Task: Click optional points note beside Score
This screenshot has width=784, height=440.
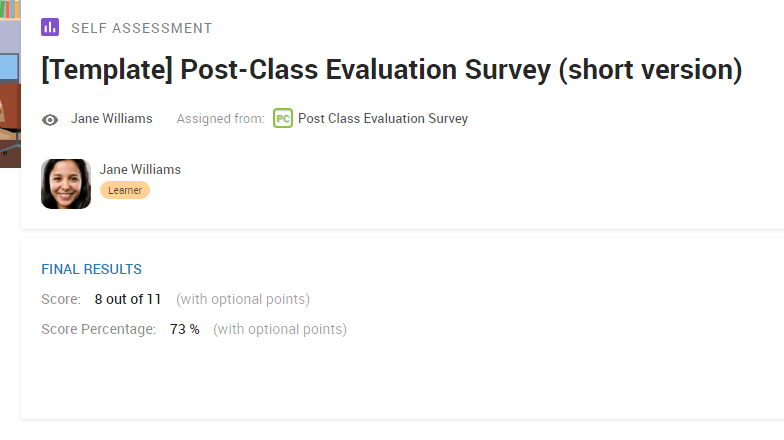Action: point(243,299)
